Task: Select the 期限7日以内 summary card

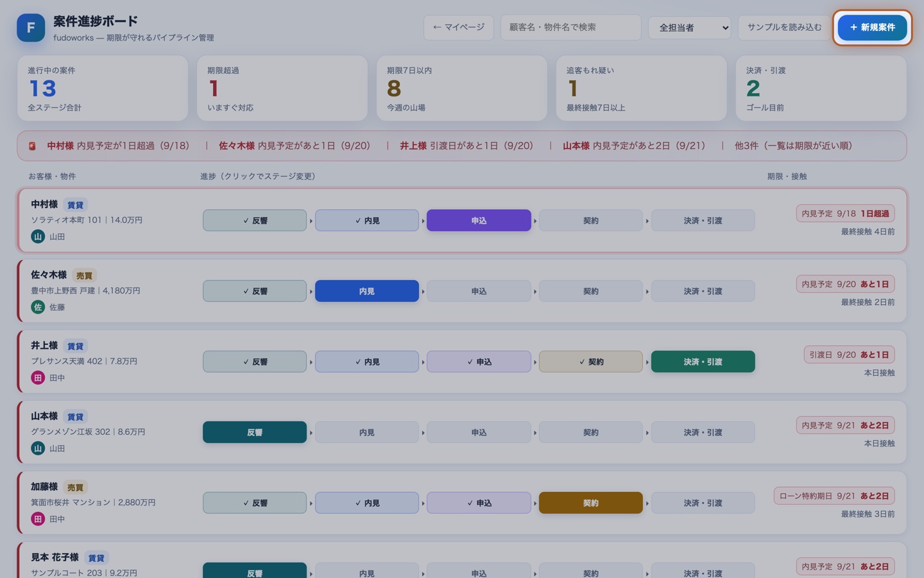Action: point(462,88)
